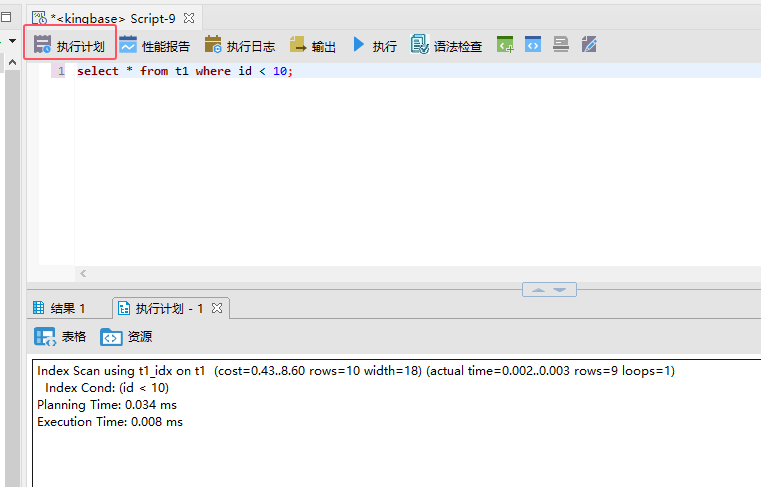Click the edit pencil icon in toolbar

click(589, 45)
